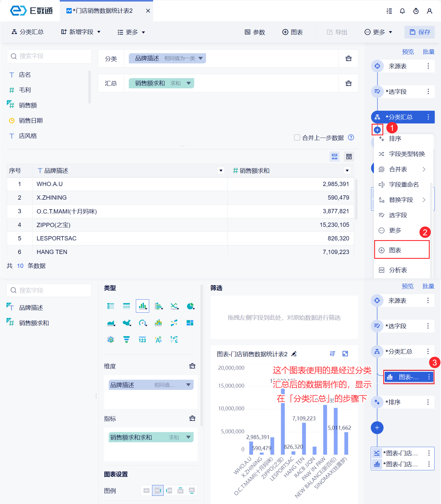The width and height of the screenshot is (441, 504).
Task: Set legend position to right
Action: pyautogui.click(x=158, y=490)
